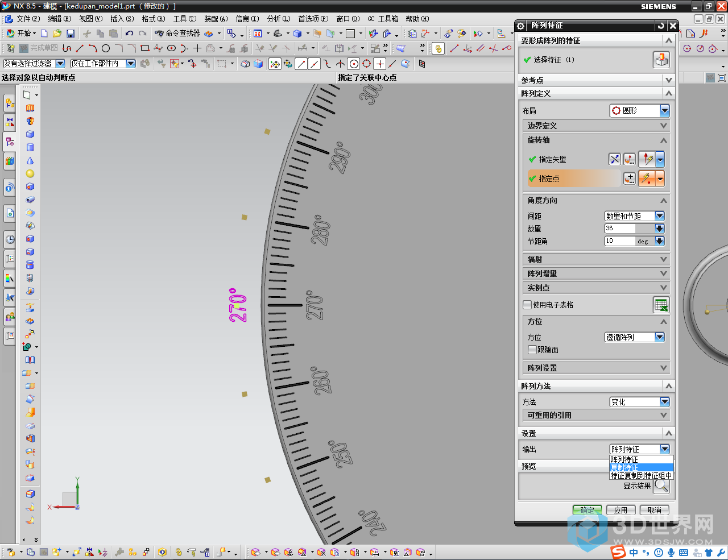The width and height of the screenshot is (728, 560).
Task: Click the New file icon in toolbar
Action: click(44, 34)
